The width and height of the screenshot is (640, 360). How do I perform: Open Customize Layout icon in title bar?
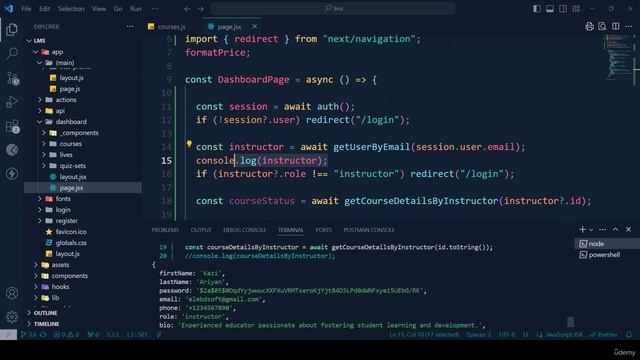(x=576, y=9)
